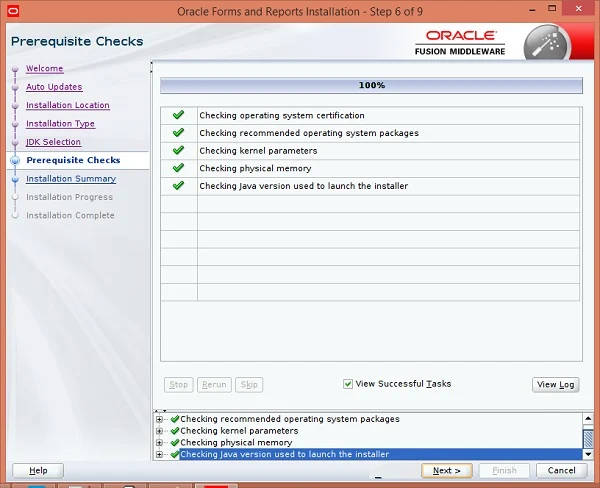Viewport: 600px width, 488px height.
Task: Click the Skip button
Action: click(249, 384)
